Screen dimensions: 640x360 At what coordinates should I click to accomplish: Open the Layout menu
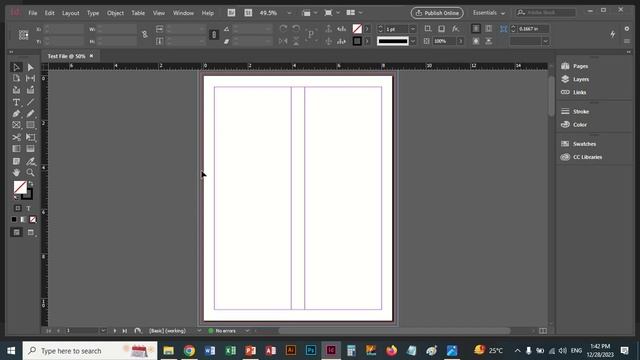click(71, 13)
